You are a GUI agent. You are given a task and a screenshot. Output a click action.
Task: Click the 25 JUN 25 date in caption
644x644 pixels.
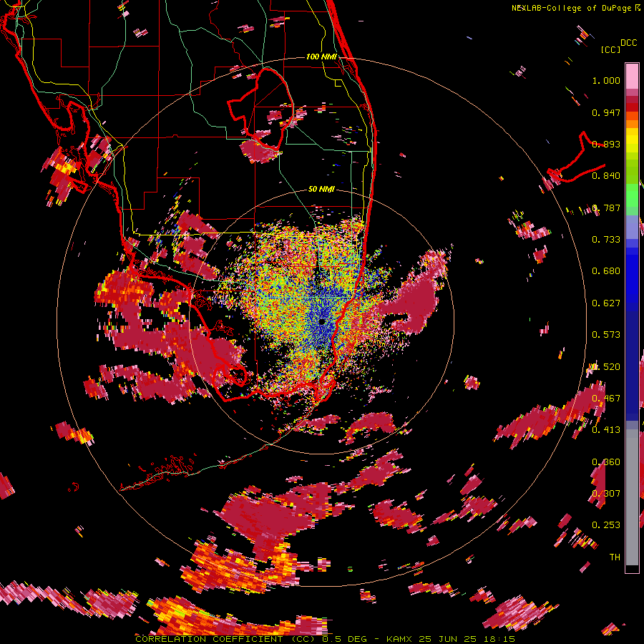point(448,639)
